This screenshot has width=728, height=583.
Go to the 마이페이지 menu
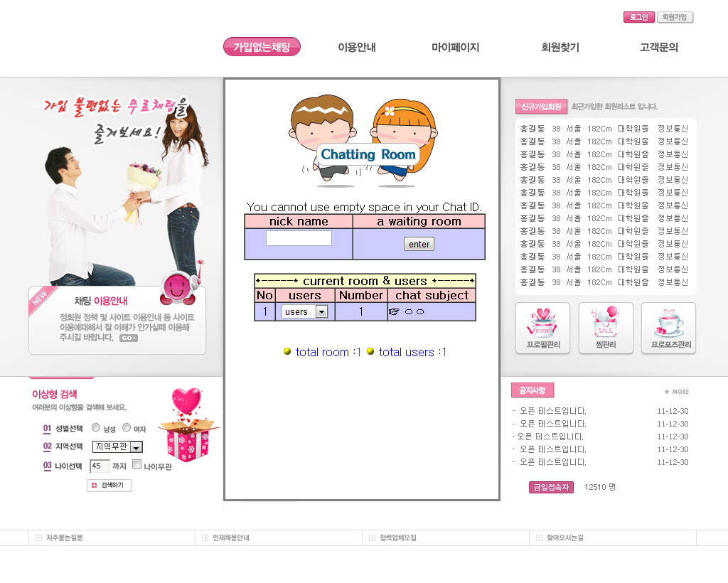pos(455,48)
